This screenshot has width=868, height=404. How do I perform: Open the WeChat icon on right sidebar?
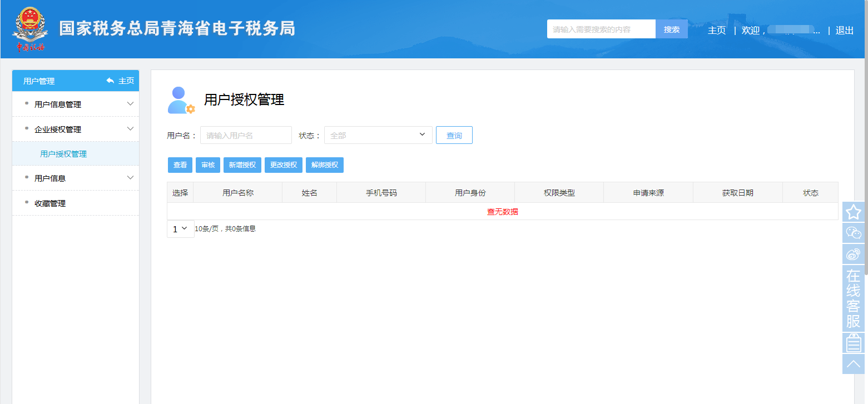(x=854, y=233)
